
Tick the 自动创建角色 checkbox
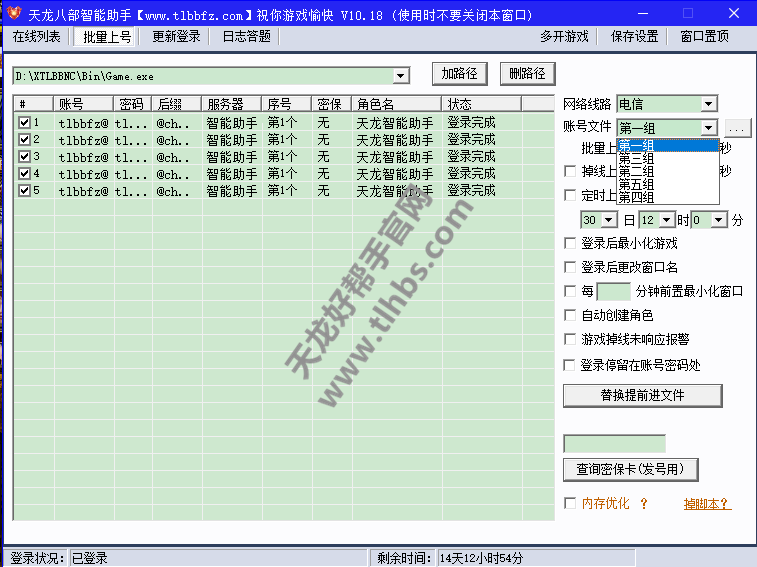(570, 315)
